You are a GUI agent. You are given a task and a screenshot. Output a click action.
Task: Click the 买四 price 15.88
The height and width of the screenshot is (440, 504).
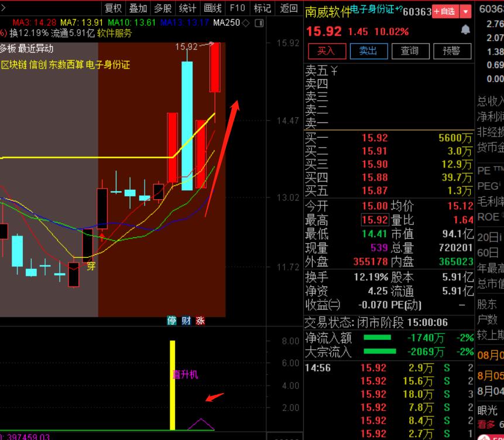pos(375,178)
